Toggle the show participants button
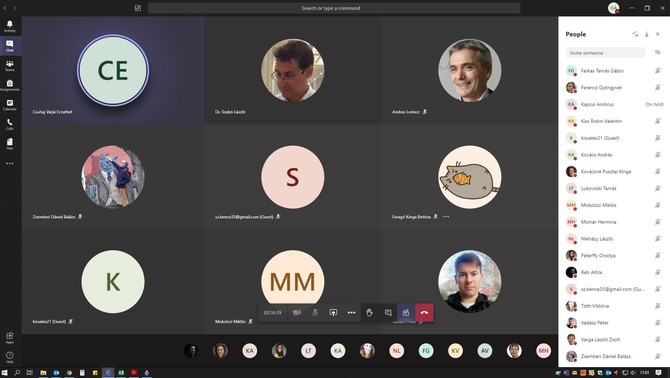 click(x=406, y=313)
